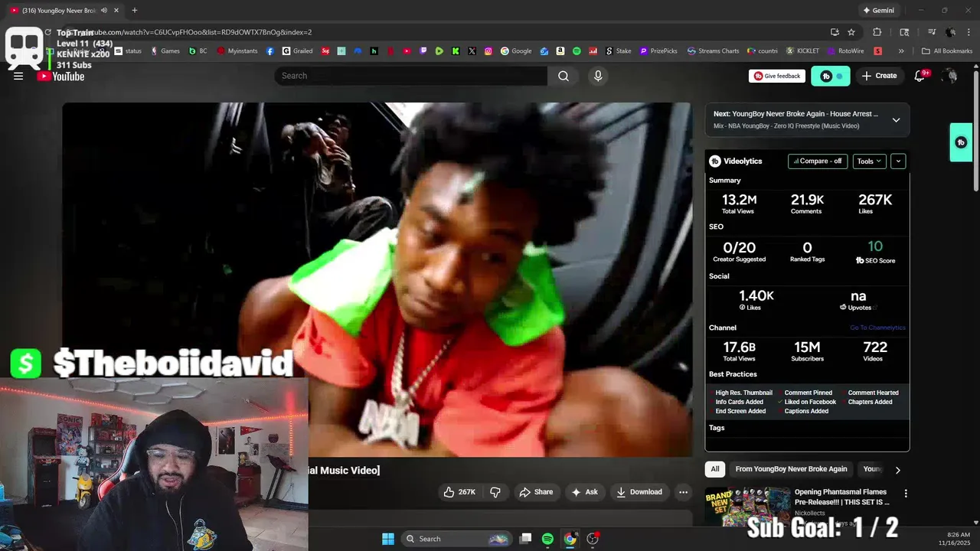Click the Create button
Viewport: 980px width, 551px height.
click(x=879, y=76)
